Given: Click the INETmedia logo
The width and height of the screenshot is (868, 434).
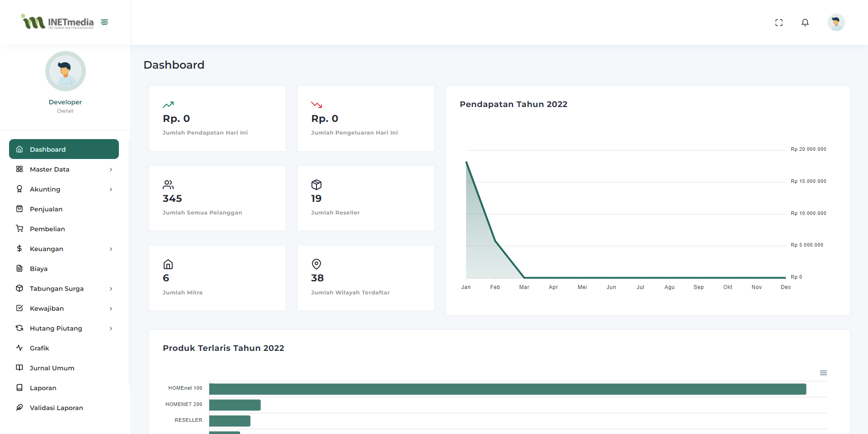Looking at the screenshot, I should coord(57,22).
